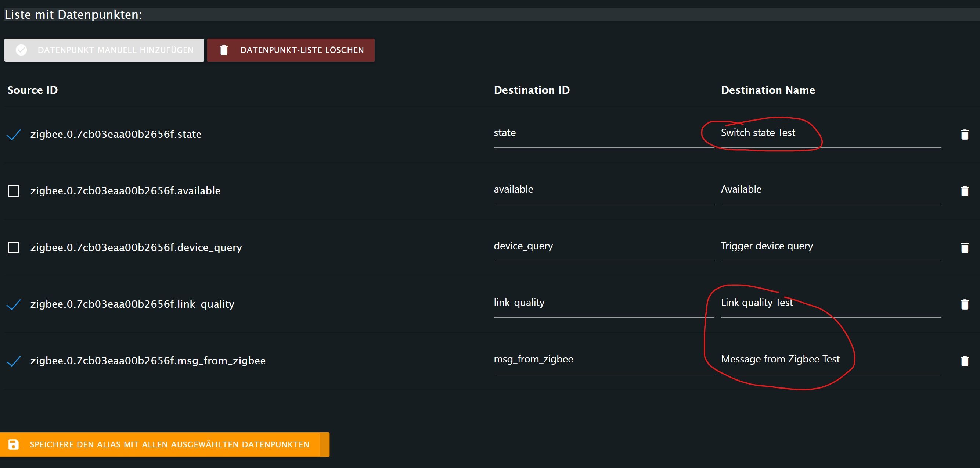Delete the state datapoint row trash icon

[x=965, y=135]
